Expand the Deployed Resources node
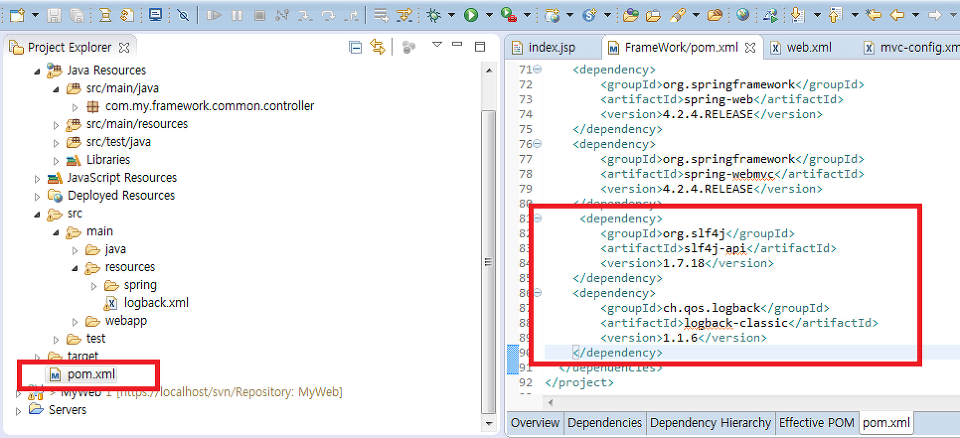The width and height of the screenshot is (960, 438). pyautogui.click(x=38, y=196)
